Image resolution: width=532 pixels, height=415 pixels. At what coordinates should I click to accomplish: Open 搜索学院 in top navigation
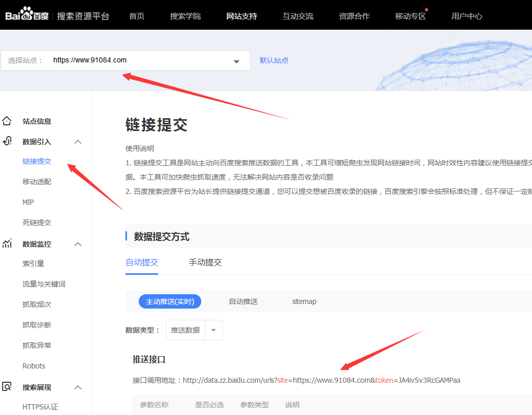click(x=185, y=16)
